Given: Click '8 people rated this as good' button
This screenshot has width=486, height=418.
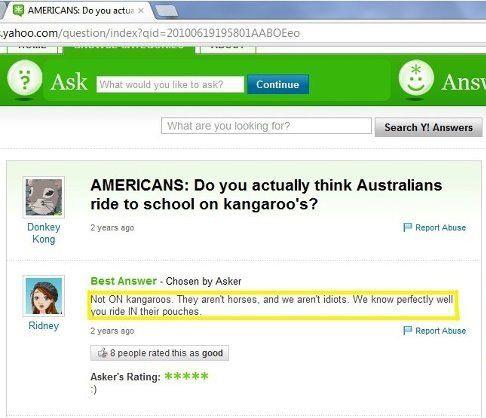Looking at the screenshot, I should click(159, 353).
